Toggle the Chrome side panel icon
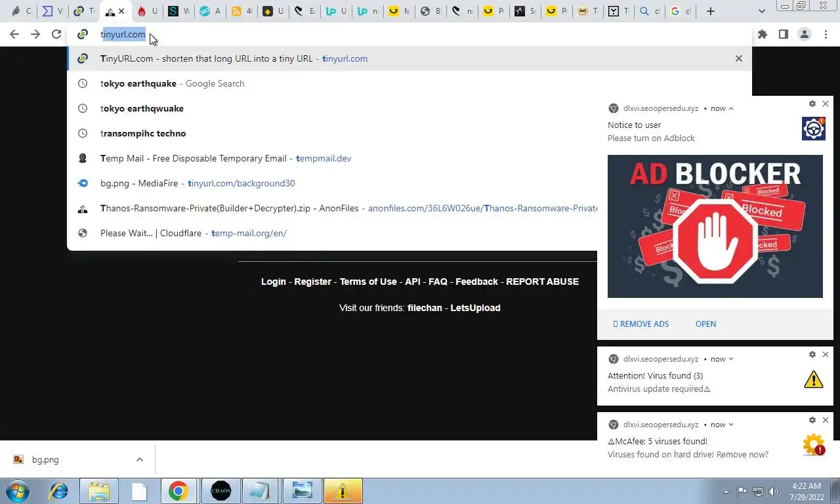 [783, 34]
